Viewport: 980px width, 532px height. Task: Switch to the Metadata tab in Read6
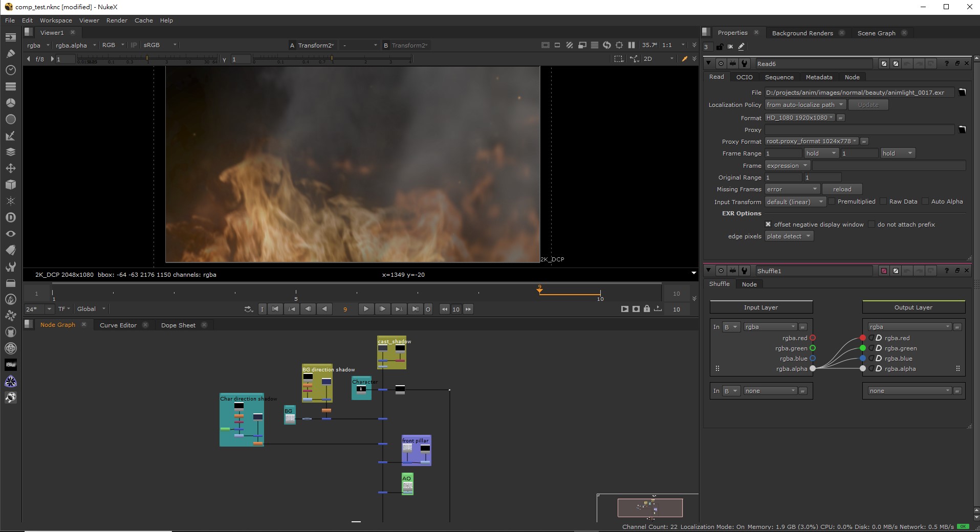pyautogui.click(x=819, y=77)
